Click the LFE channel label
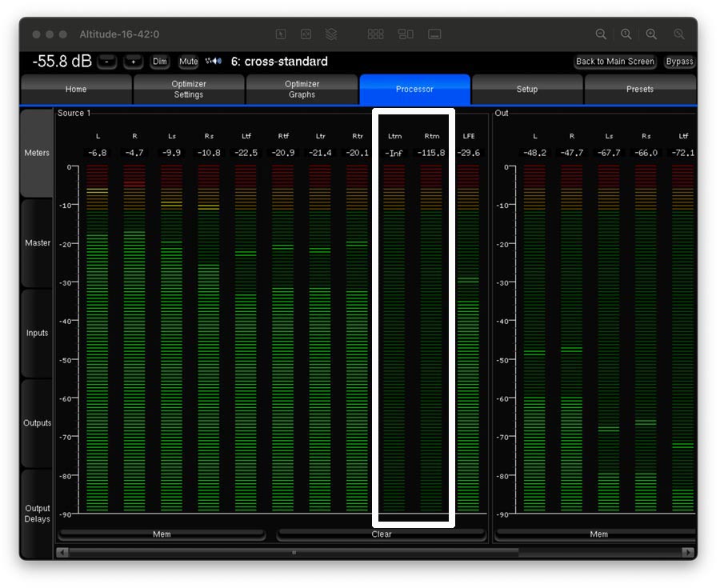720x588 pixels. click(469, 136)
